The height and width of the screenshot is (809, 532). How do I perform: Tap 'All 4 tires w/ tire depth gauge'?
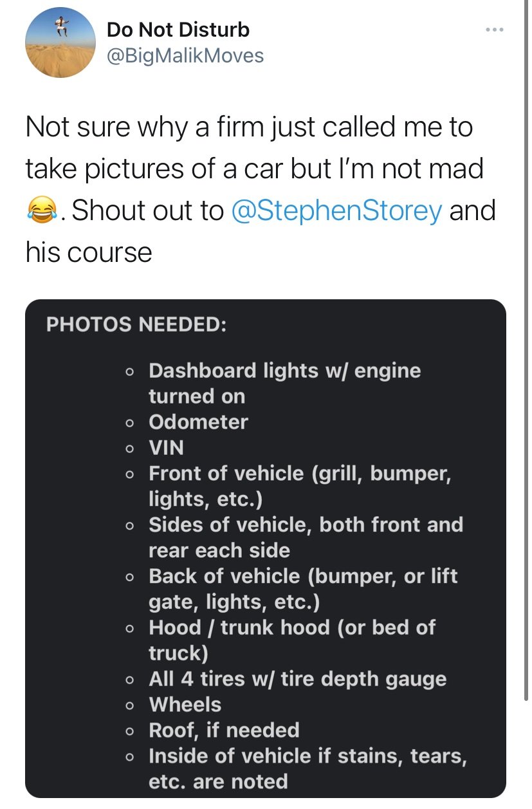297,679
